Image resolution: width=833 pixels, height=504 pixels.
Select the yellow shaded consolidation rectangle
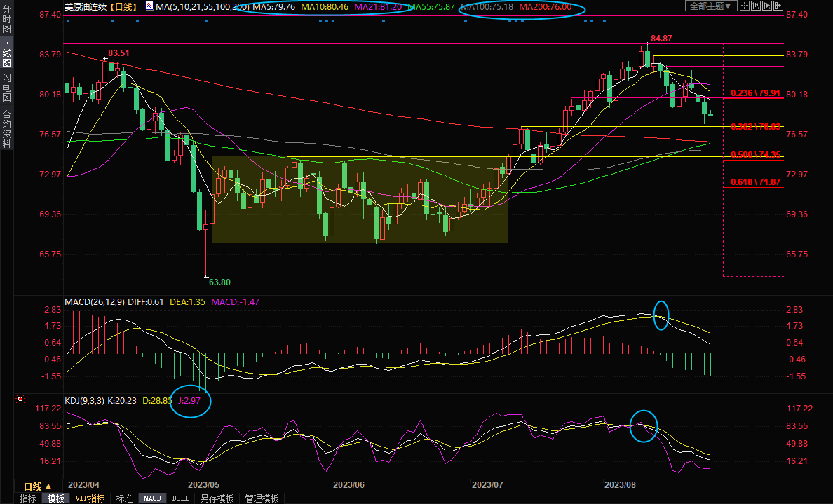pos(360,199)
